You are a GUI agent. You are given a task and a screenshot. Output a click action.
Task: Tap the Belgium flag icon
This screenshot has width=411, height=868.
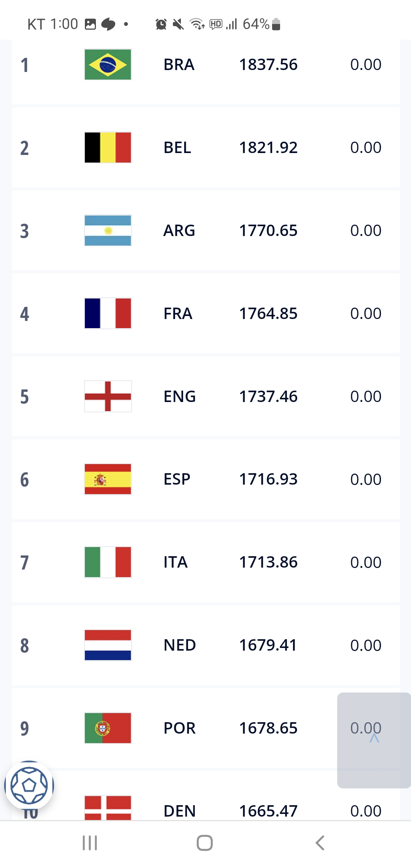108,147
